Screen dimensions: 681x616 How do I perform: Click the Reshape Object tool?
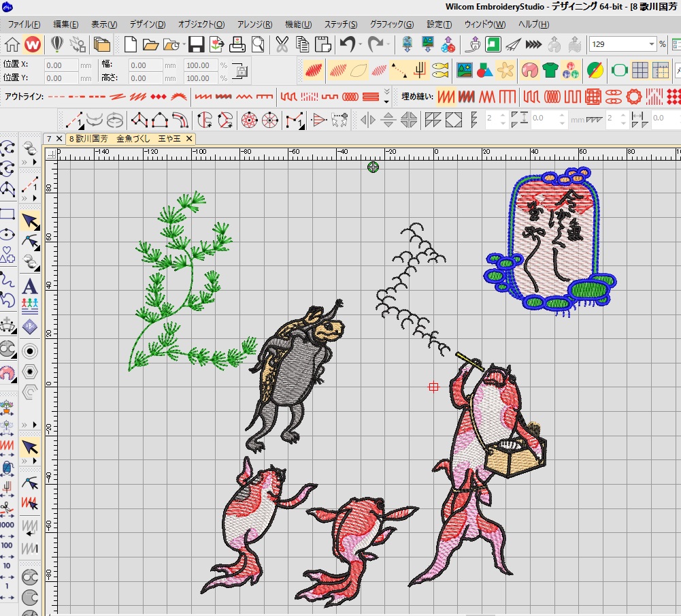click(29, 242)
